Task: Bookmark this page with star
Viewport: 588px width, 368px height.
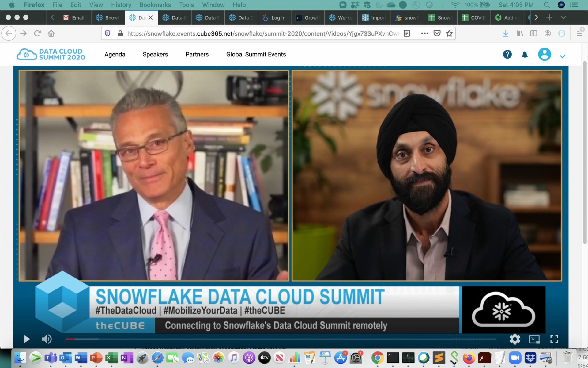Action: pyautogui.click(x=449, y=33)
